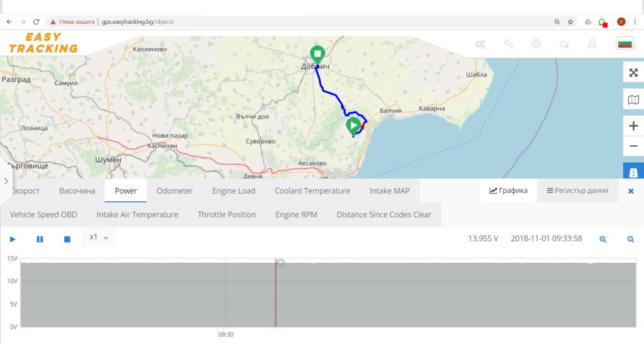Go forward in browser history
Image resolution: width=644 pixels, height=345 pixels.
click(23, 22)
